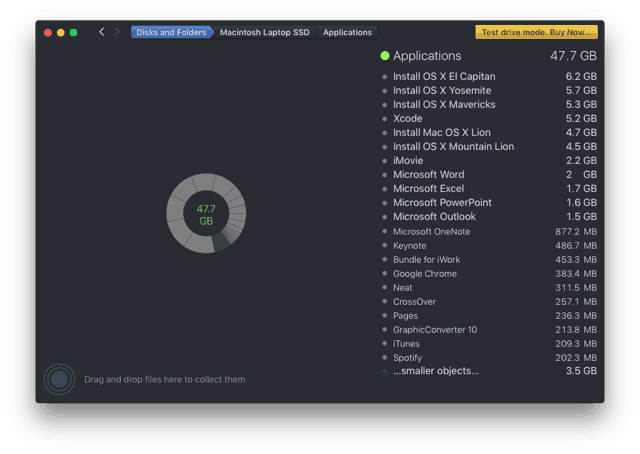
Task: Click the green dot beside Applications heading
Action: 384,56
